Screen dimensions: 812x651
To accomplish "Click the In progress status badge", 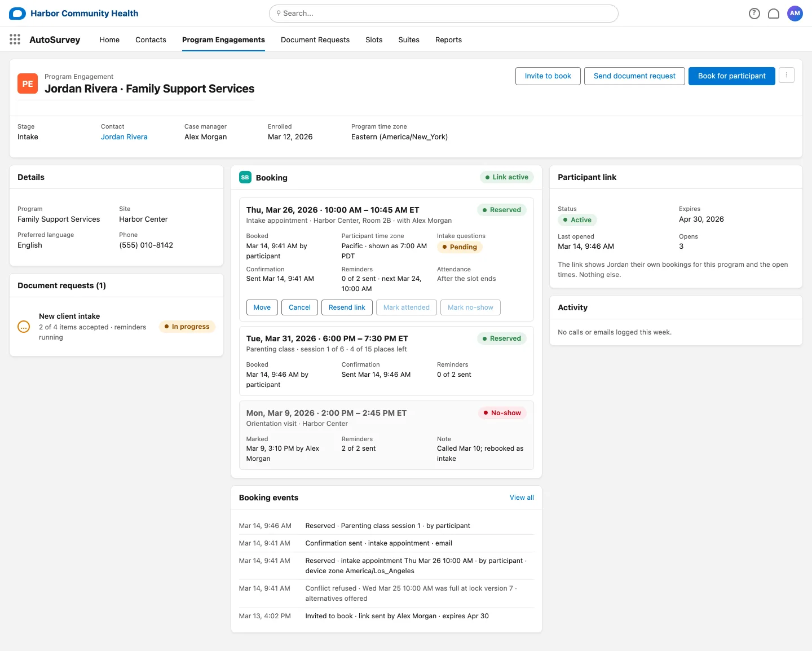I will [x=187, y=327].
